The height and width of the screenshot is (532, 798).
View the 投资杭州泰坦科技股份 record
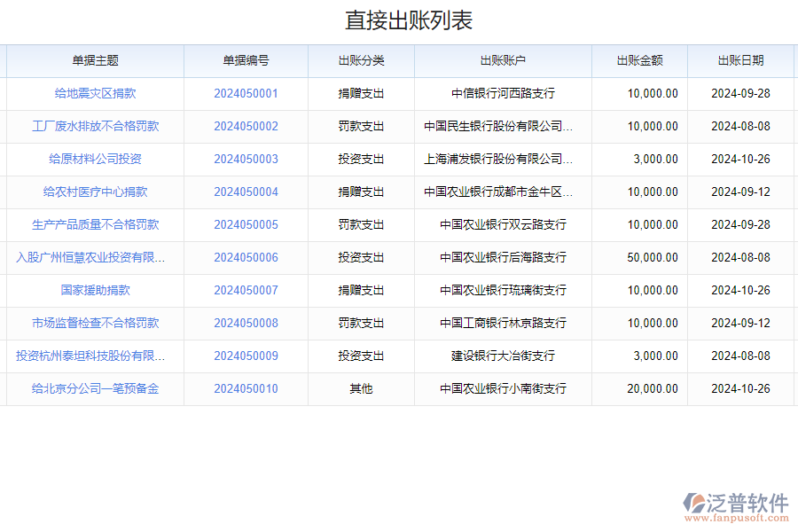pos(90,356)
